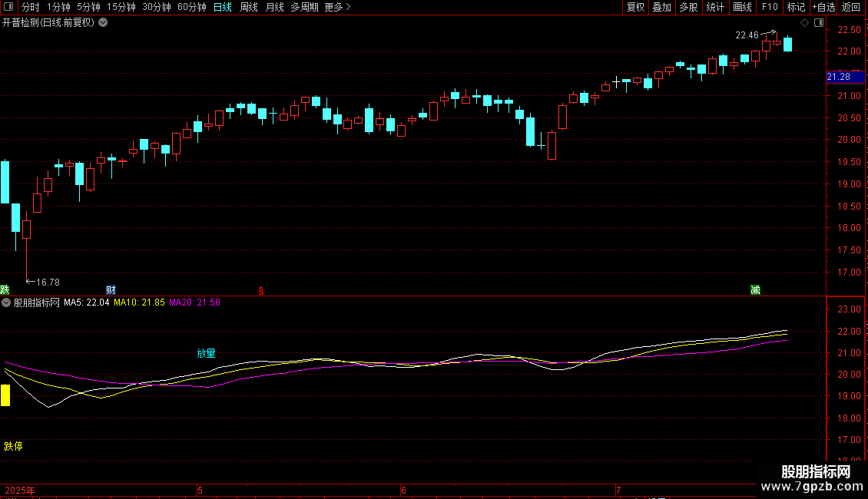
Task: Open the 股朋指标网 indicator dropdown
Action: click(6, 302)
